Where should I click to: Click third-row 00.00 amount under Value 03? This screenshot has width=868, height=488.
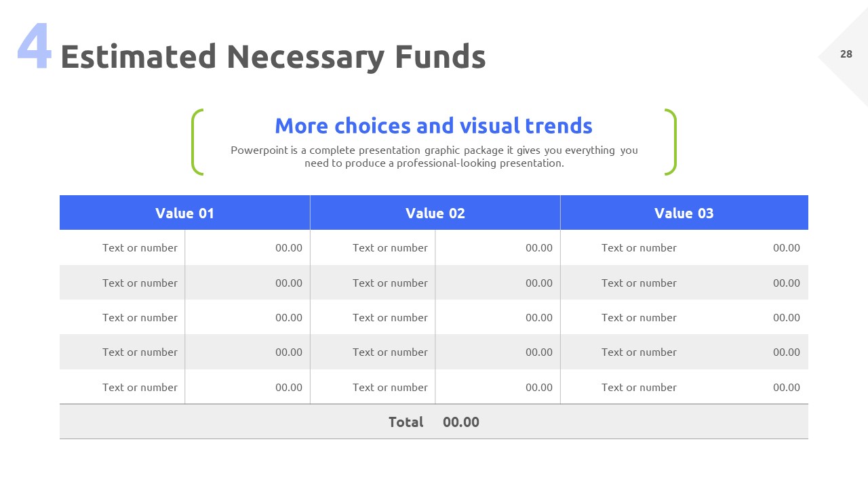tap(787, 318)
